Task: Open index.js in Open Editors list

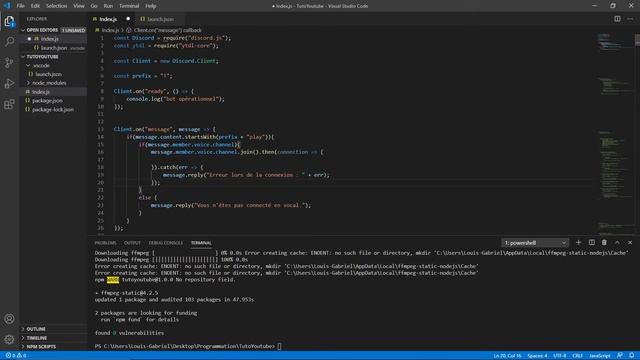Action: coord(53,39)
